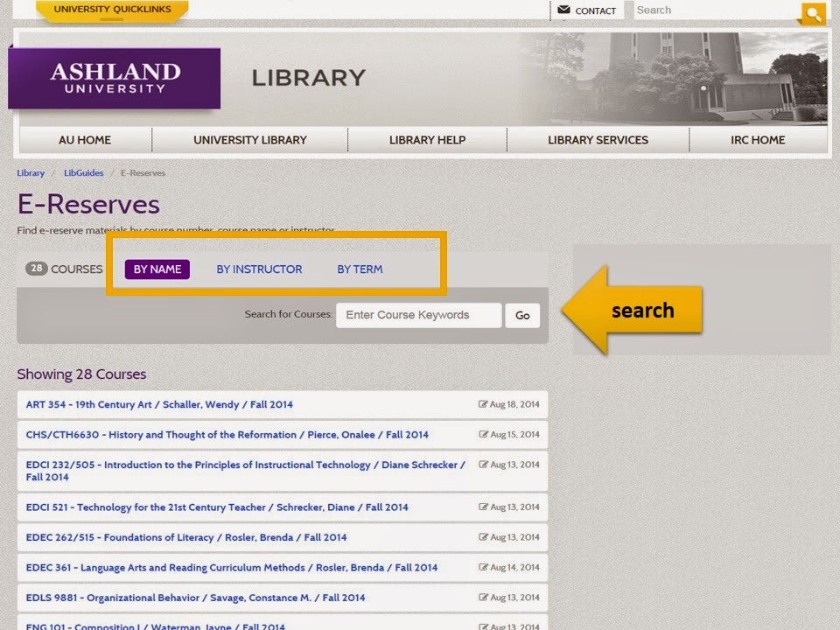The image size is (840, 630).
Task: Click the orange magnifier search icon
Action: pyautogui.click(x=813, y=13)
